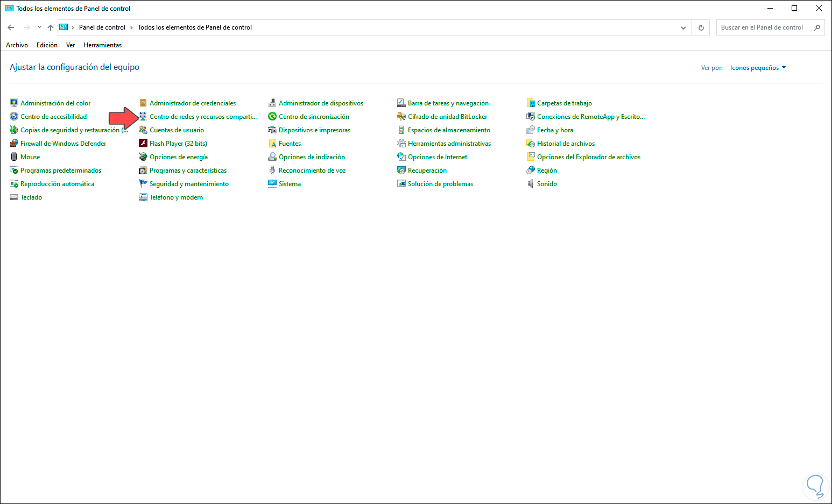Open Firewall de Windows Defender
Viewport: 832px width, 504px height.
click(x=63, y=143)
